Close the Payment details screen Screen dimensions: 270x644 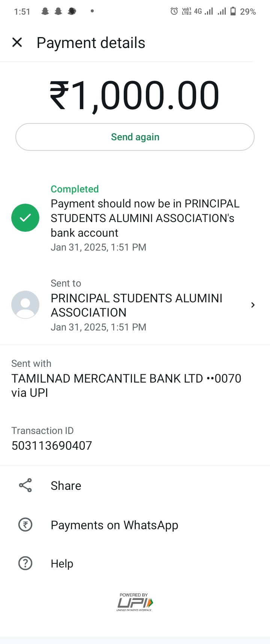[17, 42]
